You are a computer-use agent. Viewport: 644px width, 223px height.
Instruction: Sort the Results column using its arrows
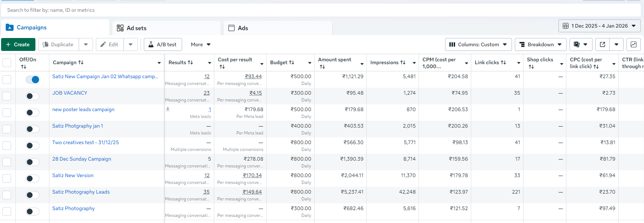point(190,62)
